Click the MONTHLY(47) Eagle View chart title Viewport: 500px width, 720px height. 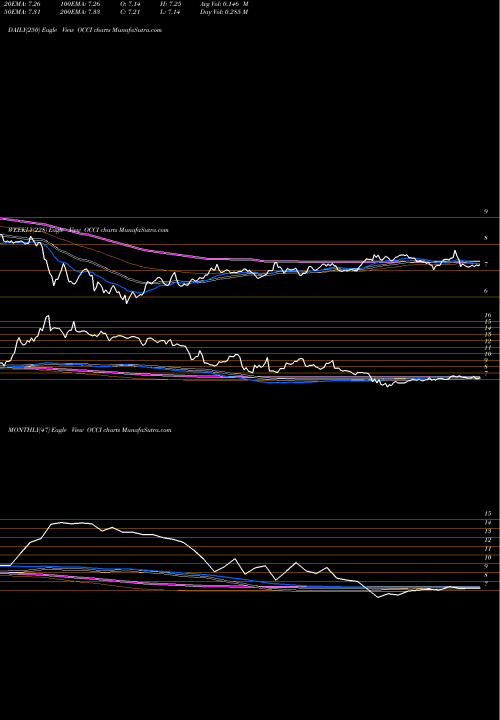[x=90, y=430]
